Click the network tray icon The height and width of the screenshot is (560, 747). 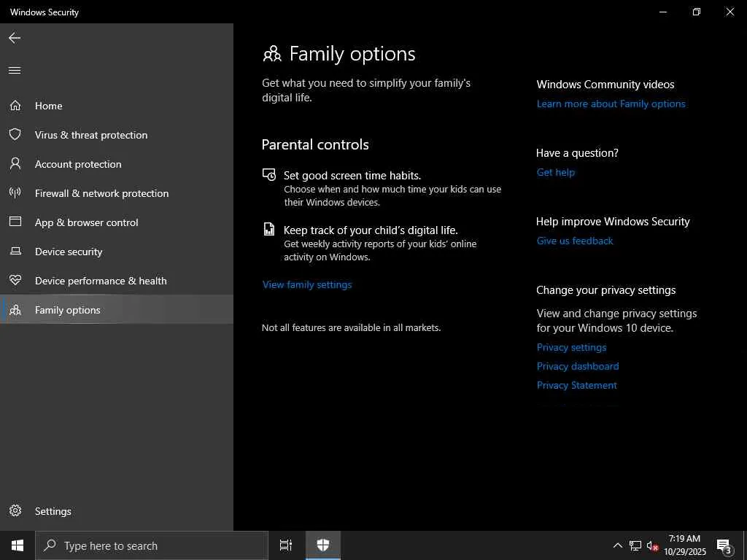pyautogui.click(x=635, y=545)
